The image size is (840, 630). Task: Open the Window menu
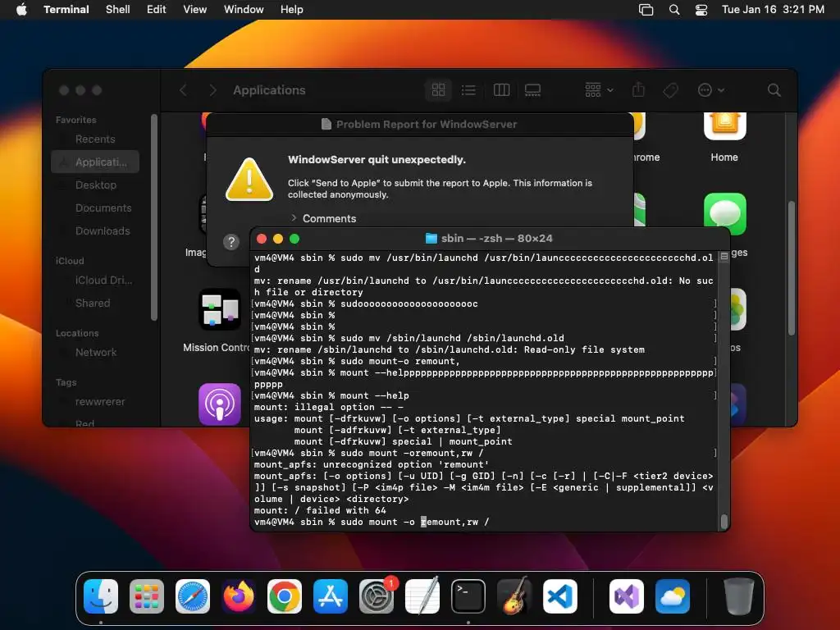(x=244, y=10)
